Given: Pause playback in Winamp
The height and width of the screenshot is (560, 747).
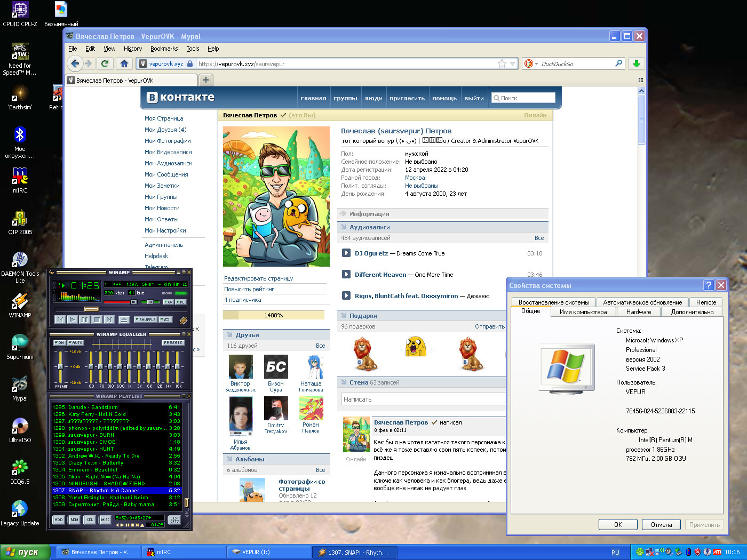Looking at the screenshot, I should [x=84, y=319].
